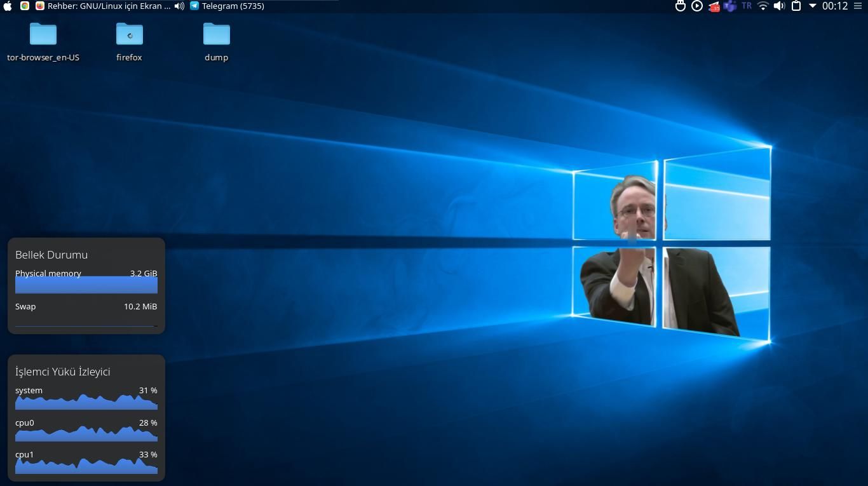The height and width of the screenshot is (486, 868).
Task: Open the media player tray icon
Action: click(x=697, y=6)
